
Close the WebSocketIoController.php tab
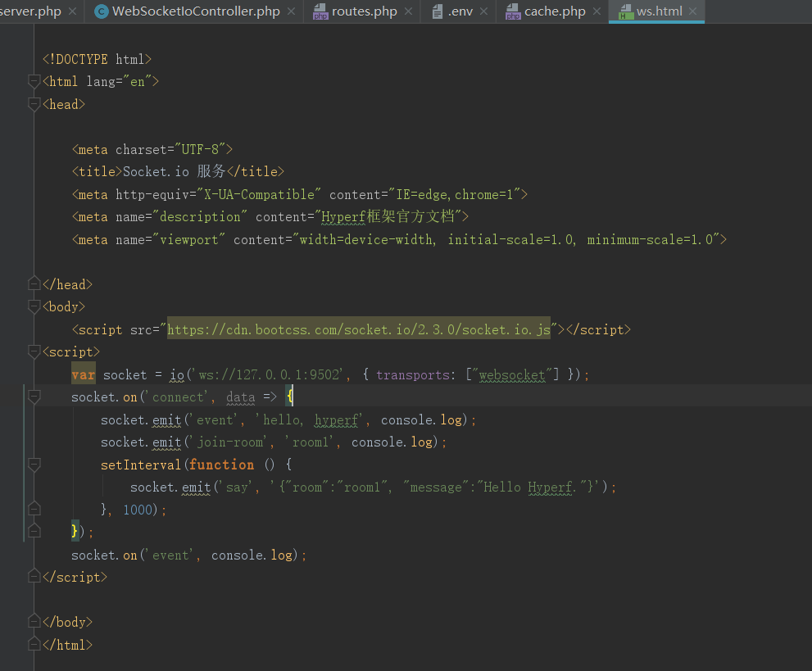click(x=292, y=11)
